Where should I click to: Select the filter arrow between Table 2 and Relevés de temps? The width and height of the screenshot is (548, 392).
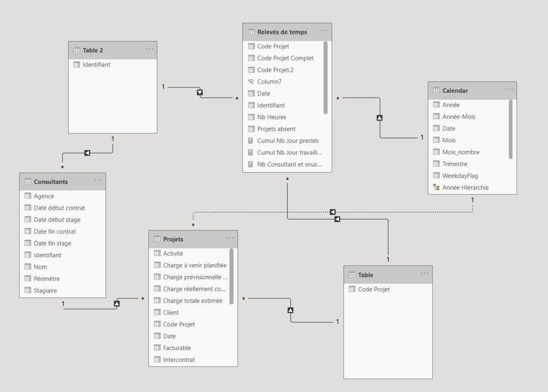(200, 93)
